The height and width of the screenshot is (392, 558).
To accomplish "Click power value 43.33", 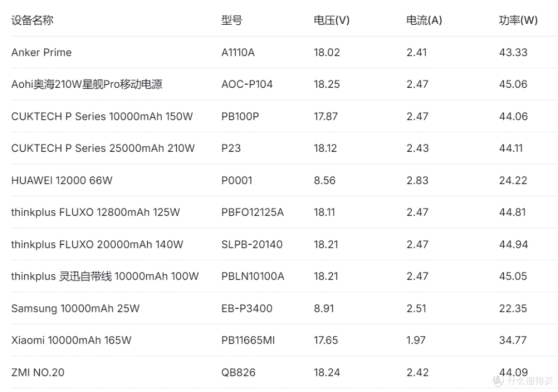I will [x=513, y=53].
